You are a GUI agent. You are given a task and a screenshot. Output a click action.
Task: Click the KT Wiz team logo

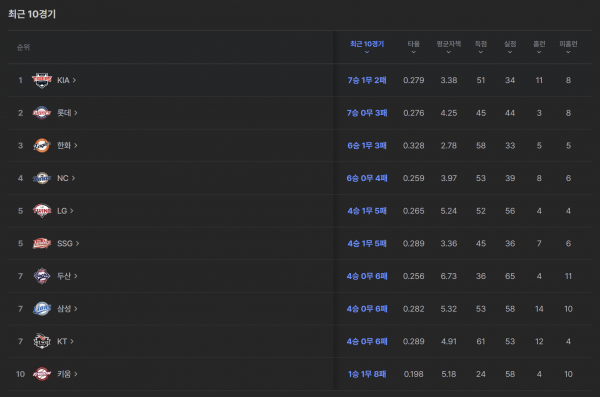[x=42, y=341]
